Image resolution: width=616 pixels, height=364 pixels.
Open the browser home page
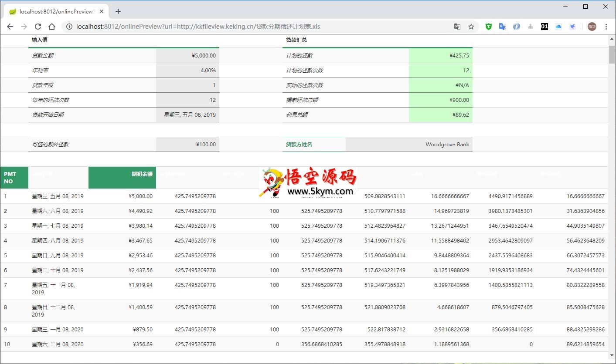click(52, 27)
